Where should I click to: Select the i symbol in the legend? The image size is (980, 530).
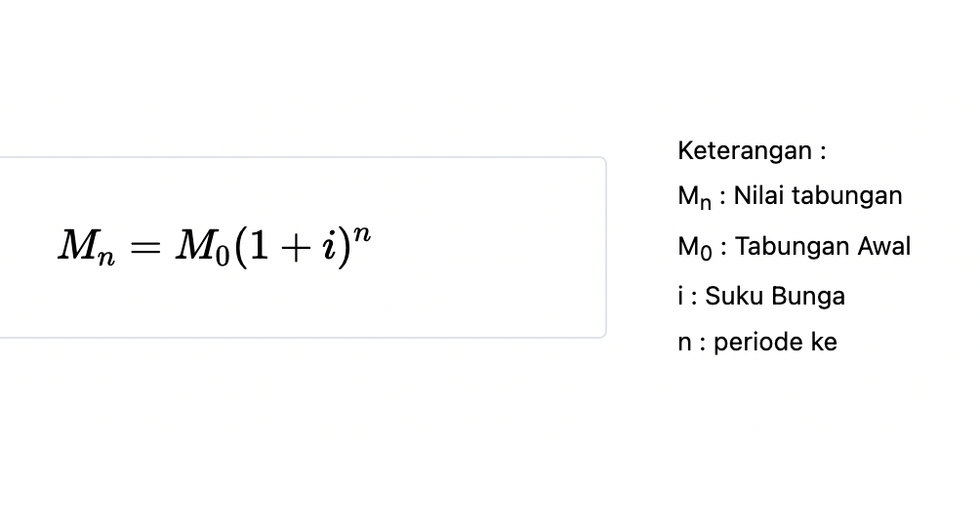[x=680, y=296]
